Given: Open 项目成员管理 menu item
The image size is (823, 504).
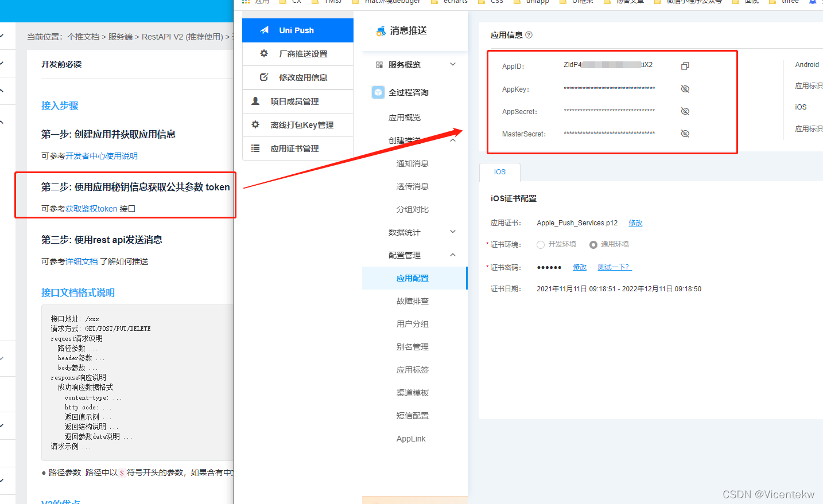Looking at the screenshot, I should pos(298,101).
